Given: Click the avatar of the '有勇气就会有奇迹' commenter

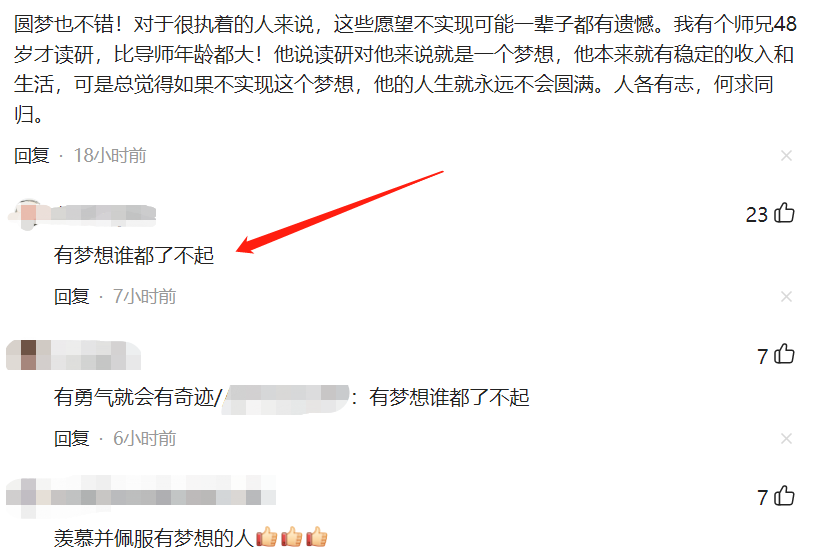Looking at the screenshot, I should (x=22, y=355).
